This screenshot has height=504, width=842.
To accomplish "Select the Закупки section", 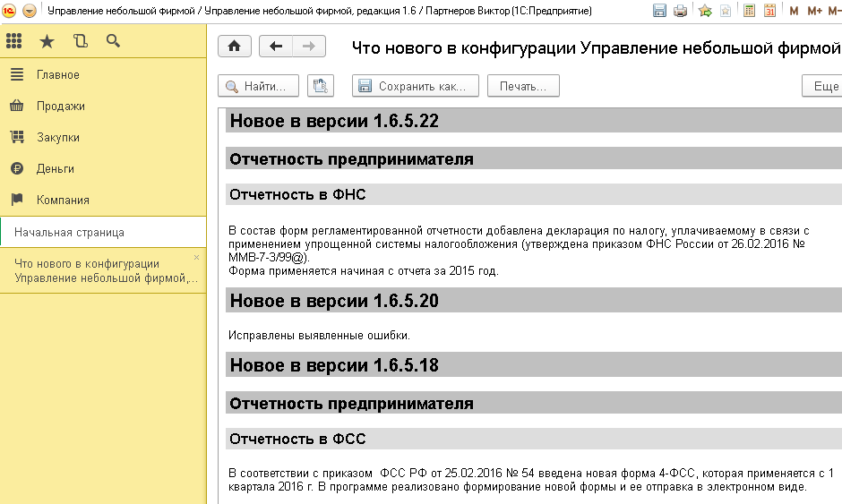I will pos(57,138).
